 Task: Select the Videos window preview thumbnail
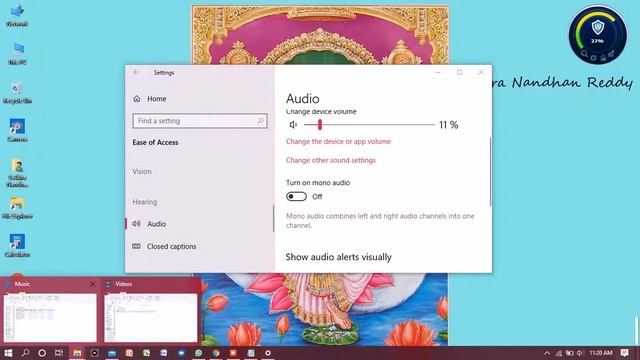[x=151, y=318]
